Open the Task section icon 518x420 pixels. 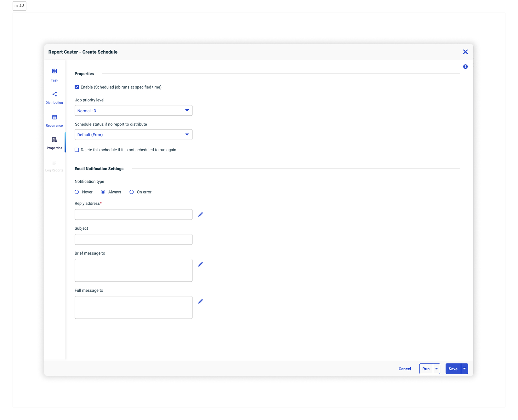tap(54, 71)
